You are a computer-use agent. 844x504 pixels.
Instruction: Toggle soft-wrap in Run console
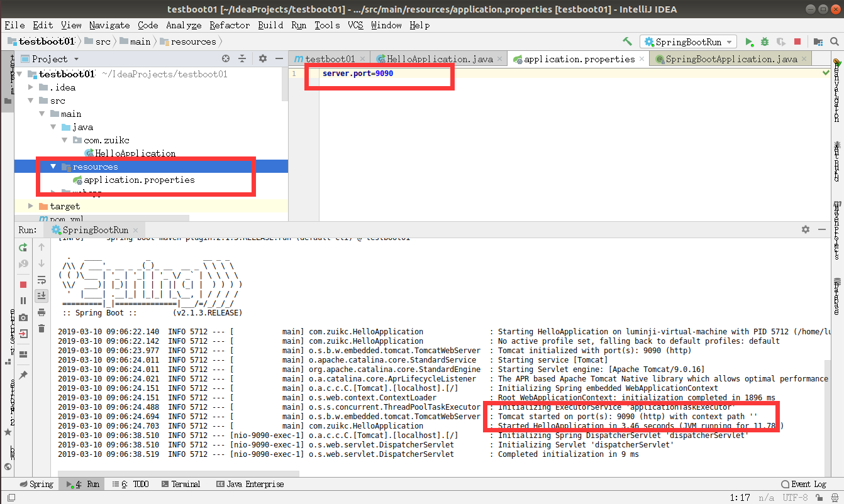pyautogui.click(x=42, y=280)
